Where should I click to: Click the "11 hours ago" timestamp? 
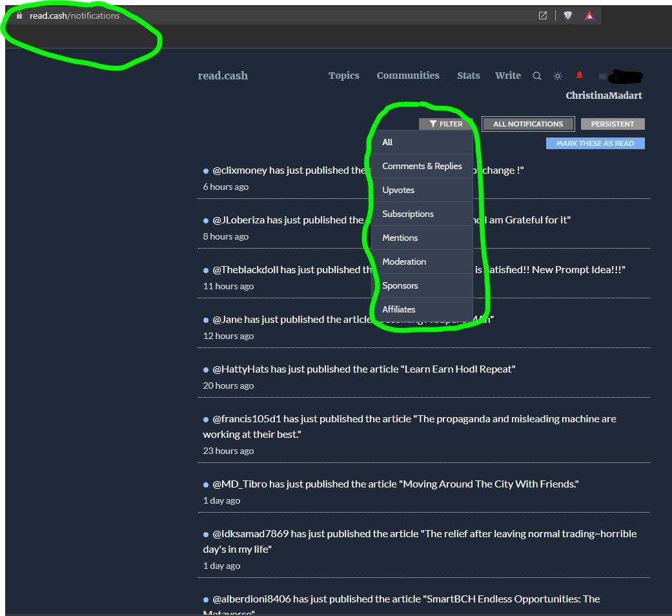point(229,286)
